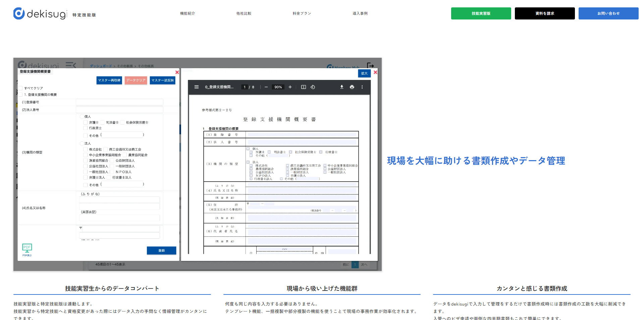Click the blue 登録 submit button
This screenshot has width=644, height=320.
point(161,250)
